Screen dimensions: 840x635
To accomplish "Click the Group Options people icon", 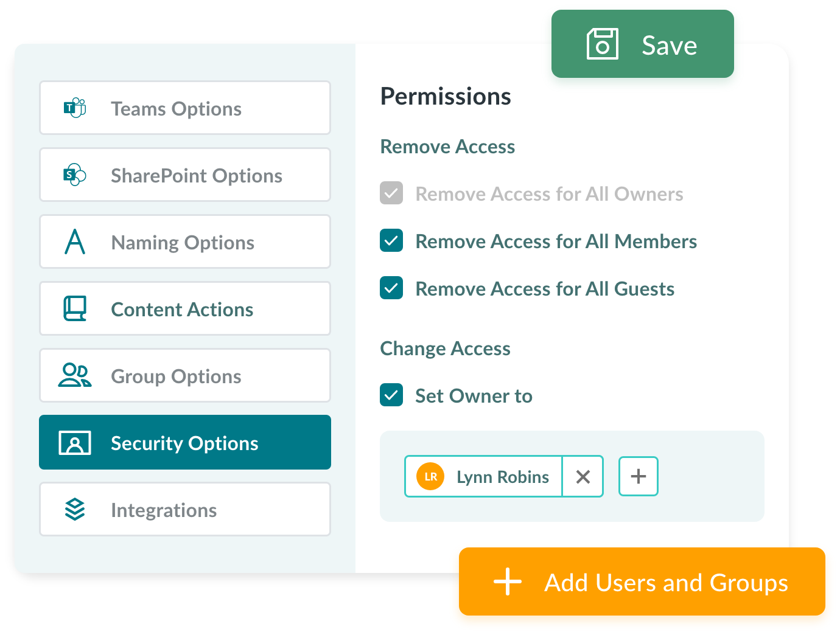I will (x=75, y=375).
